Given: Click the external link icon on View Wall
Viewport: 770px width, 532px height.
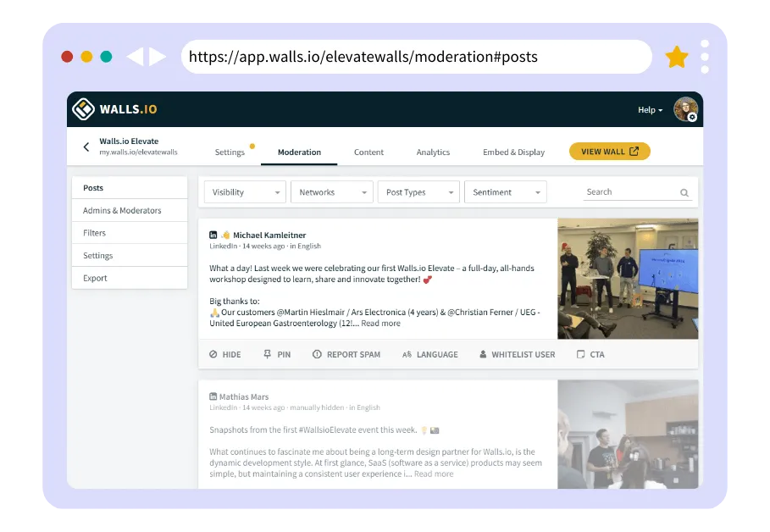Looking at the screenshot, I should point(634,152).
